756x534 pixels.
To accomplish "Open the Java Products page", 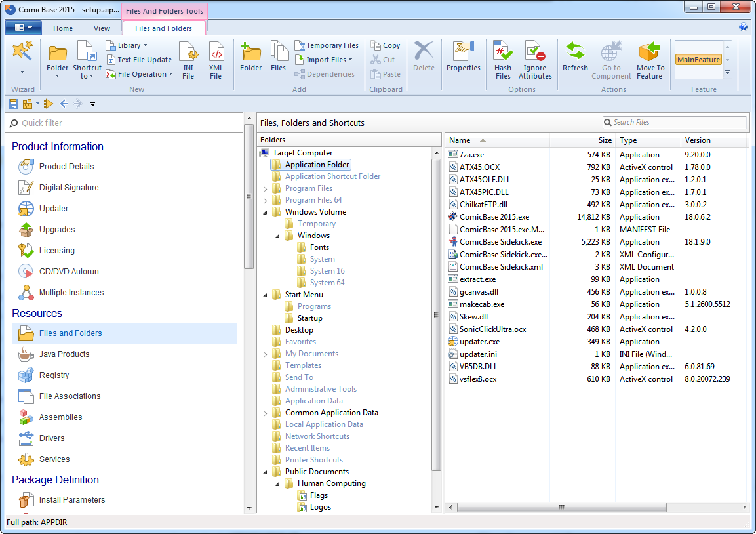I will (54, 354).
